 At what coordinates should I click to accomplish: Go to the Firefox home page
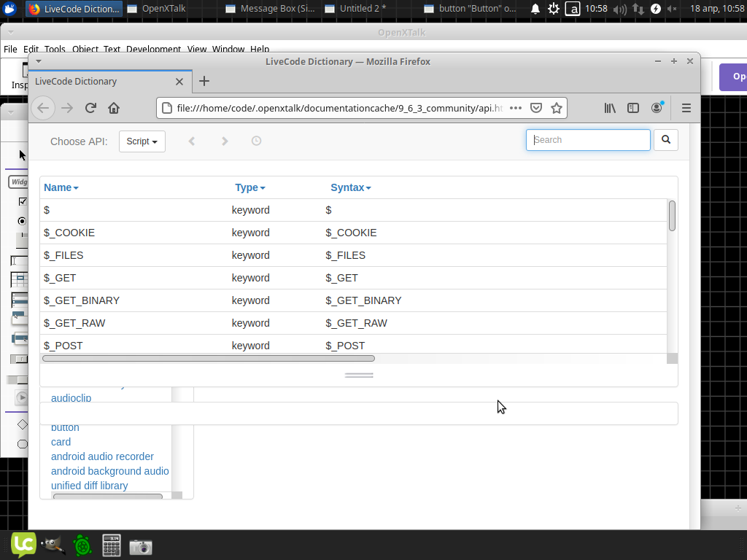(x=113, y=108)
